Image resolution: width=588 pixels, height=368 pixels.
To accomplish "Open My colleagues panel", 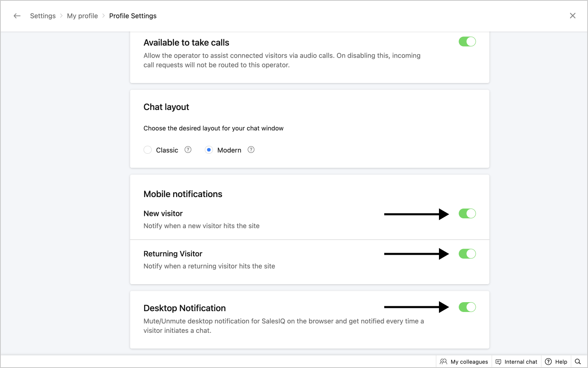I will [x=469, y=362].
